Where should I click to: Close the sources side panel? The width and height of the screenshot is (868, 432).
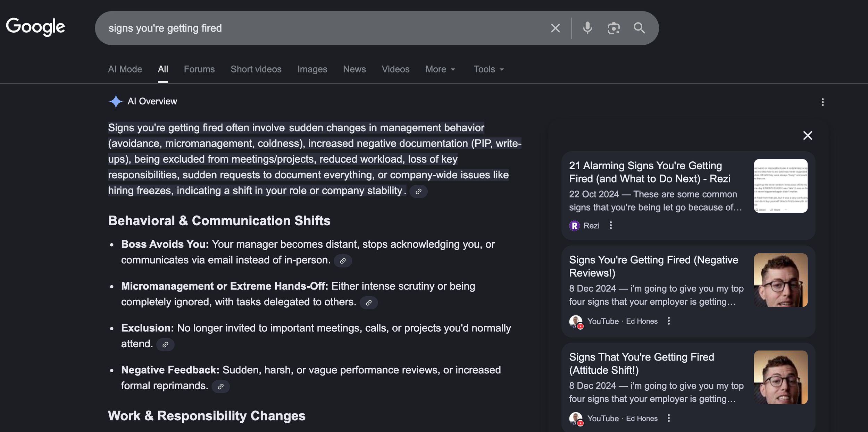pyautogui.click(x=808, y=135)
